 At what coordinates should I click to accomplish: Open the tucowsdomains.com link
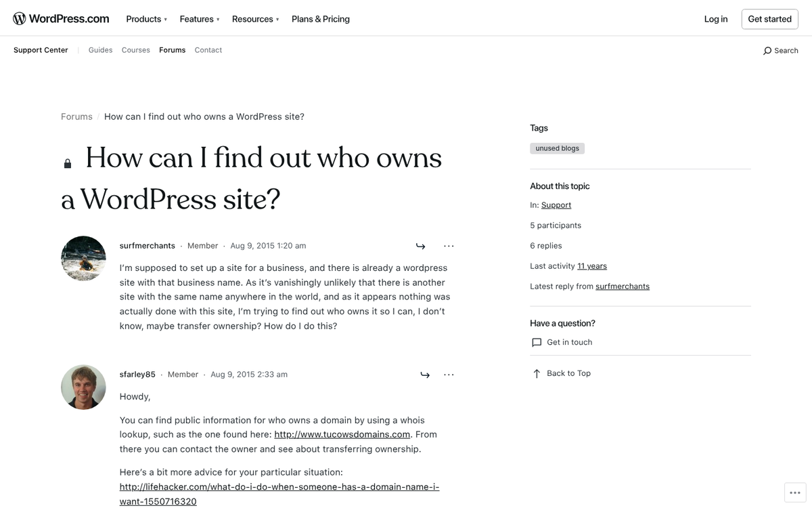[x=342, y=434]
